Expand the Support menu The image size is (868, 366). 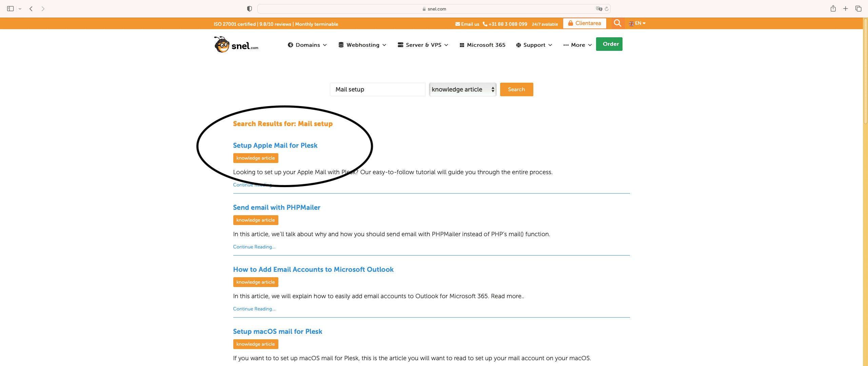(x=534, y=45)
